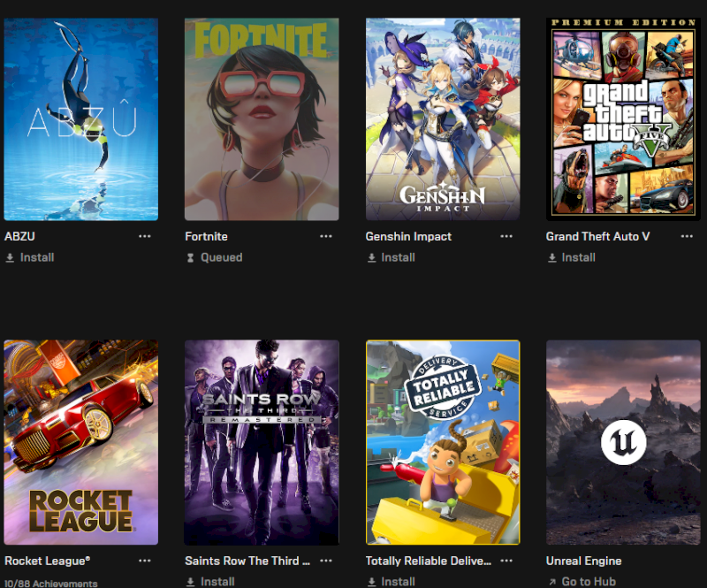Viewport: 707px width, 588px height.
Task: View the 10/88 Achievements for Rocket League
Action: tap(51, 583)
